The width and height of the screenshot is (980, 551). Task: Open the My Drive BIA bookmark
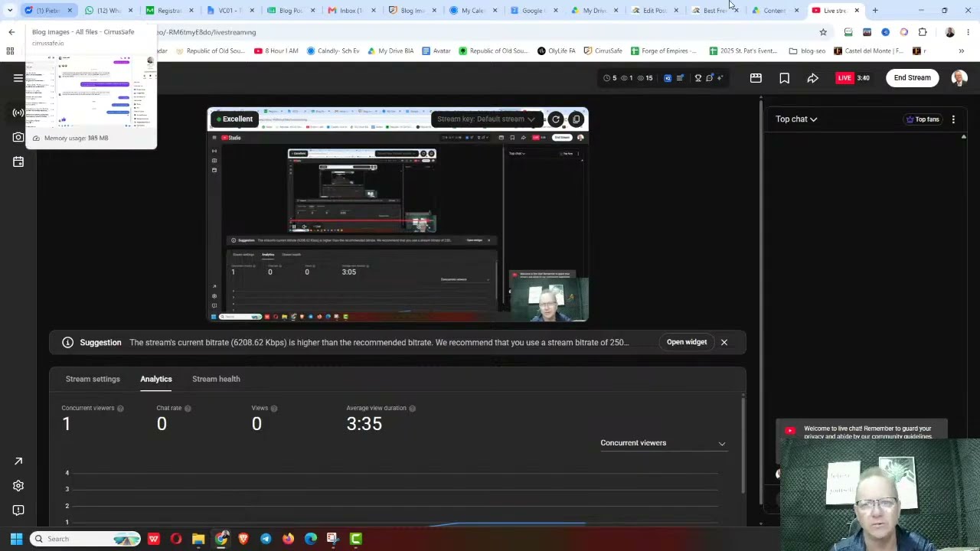click(390, 51)
